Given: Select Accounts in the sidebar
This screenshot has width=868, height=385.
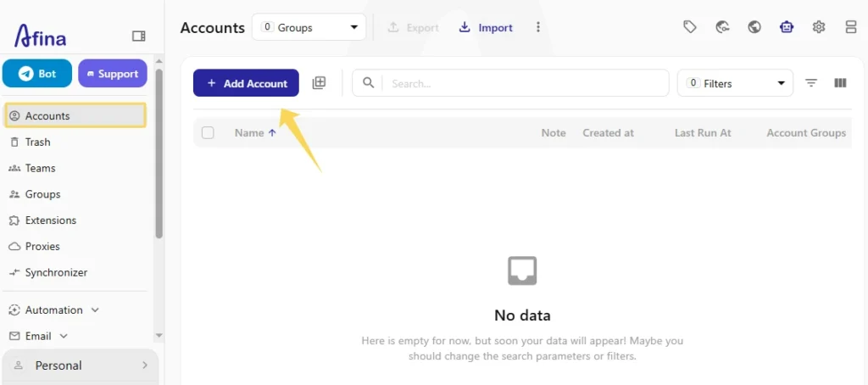Looking at the screenshot, I should click(75, 116).
